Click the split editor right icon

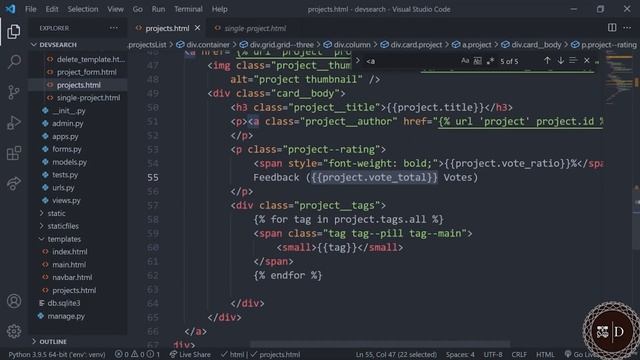(612, 27)
